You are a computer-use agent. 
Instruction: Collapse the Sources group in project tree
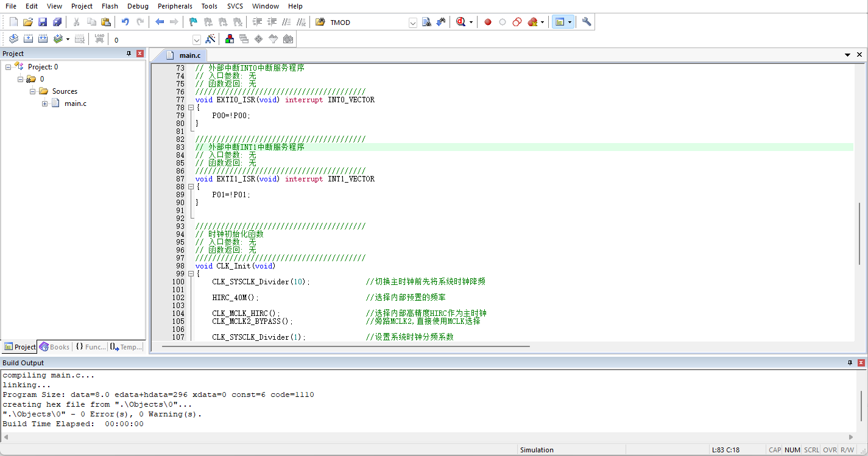tap(33, 91)
